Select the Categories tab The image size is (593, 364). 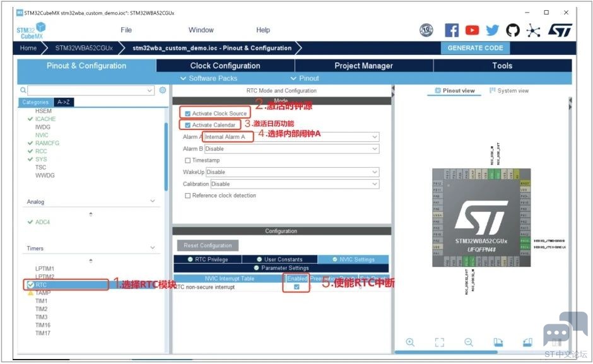point(35,102)
